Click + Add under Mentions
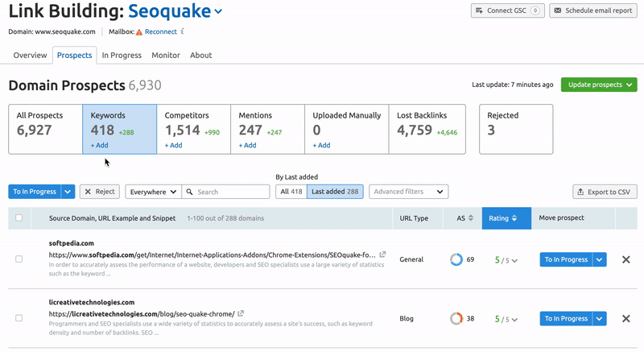 247,145
